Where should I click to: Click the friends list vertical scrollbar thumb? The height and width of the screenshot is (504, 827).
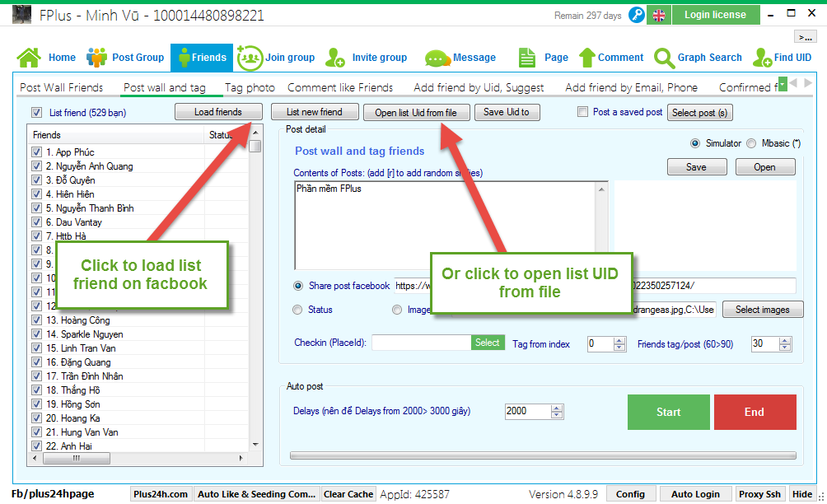pos(255,146)
